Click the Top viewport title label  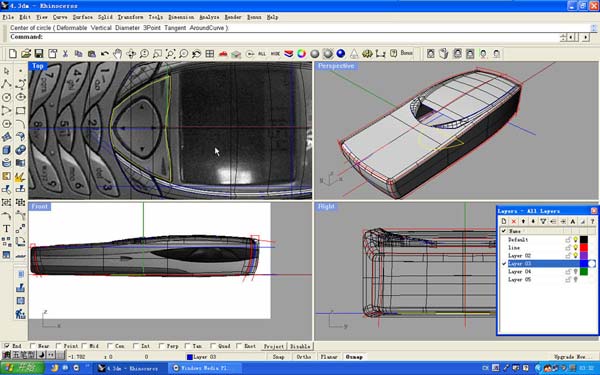38,66
